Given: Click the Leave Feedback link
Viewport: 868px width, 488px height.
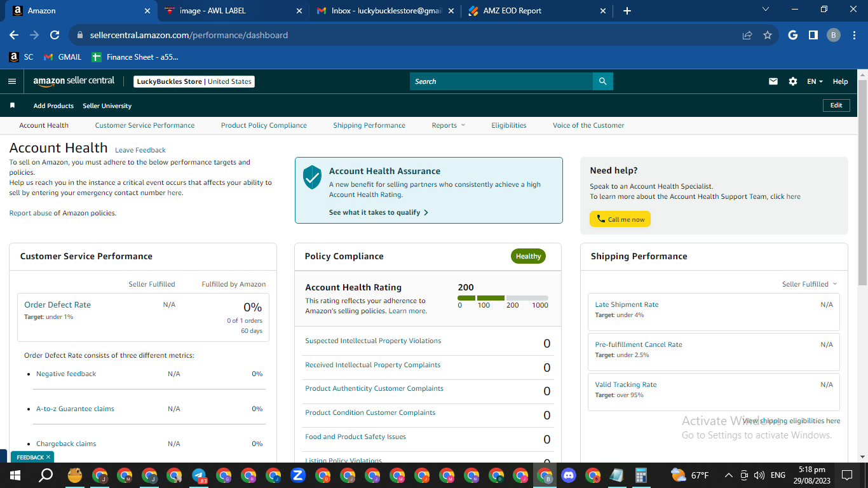Looking at the screenshot, I should click(140, 150).
